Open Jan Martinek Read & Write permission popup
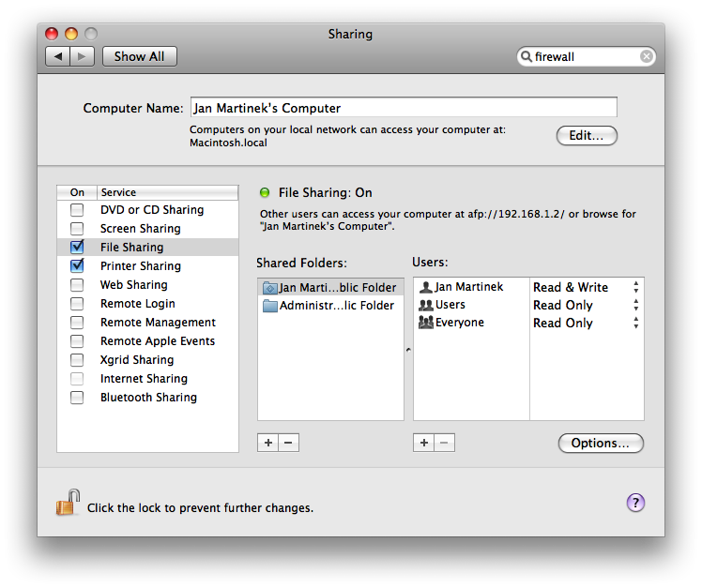 tap(586, 287)
